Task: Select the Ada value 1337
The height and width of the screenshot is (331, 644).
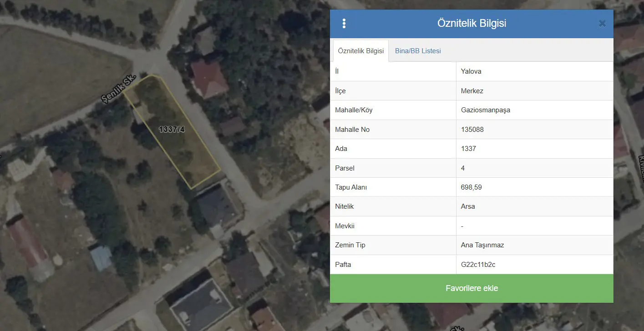Action: [x=468, y=149]
